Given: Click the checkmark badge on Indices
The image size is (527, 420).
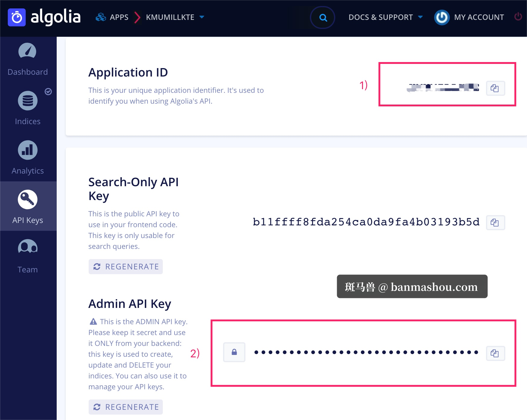Looking at the screenshot, I should pos(48,92).
